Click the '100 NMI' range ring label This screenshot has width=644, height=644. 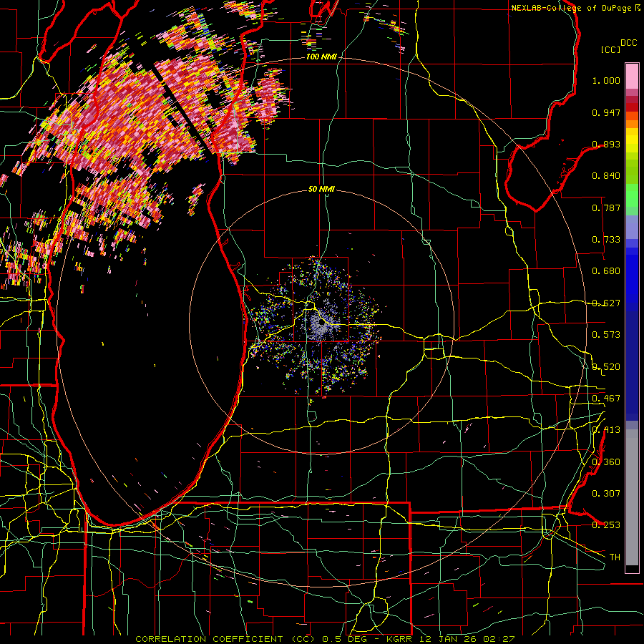[321, 57]
